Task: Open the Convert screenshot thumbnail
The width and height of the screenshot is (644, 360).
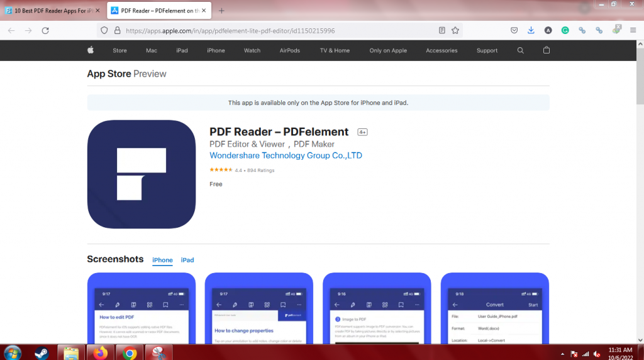Action: pyautogui.click(x=494, y=308)
